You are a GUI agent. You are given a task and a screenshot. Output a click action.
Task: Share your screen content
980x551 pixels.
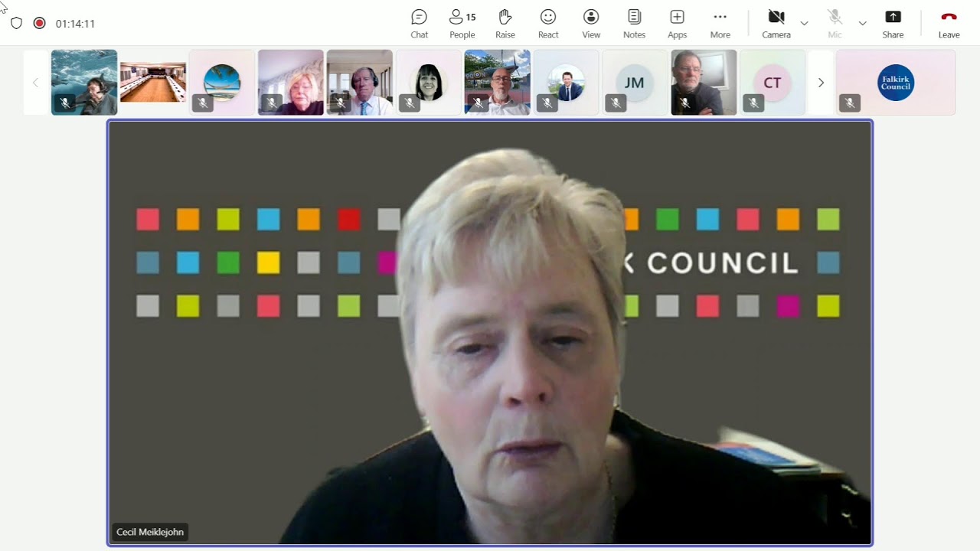(893, 24)
